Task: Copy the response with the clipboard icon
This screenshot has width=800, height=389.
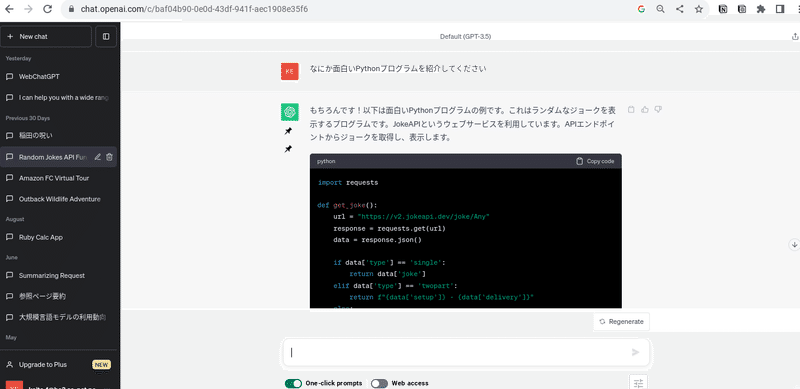Action: (x=631, y=109)
